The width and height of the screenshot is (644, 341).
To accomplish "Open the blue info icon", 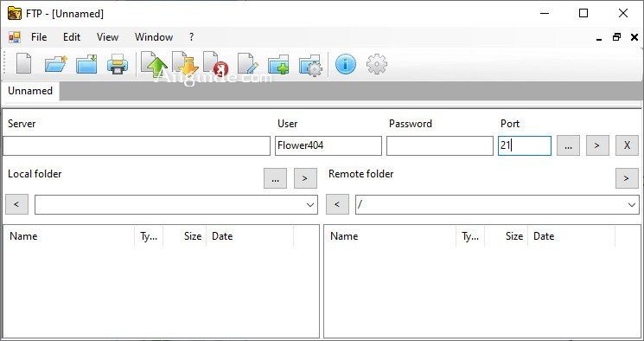I will click(346, 65).
